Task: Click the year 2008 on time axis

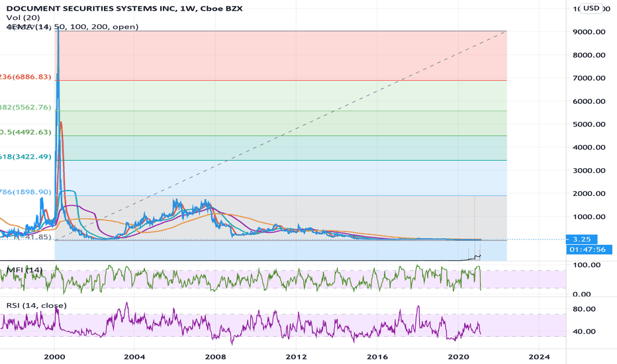Action: [216, 357]
